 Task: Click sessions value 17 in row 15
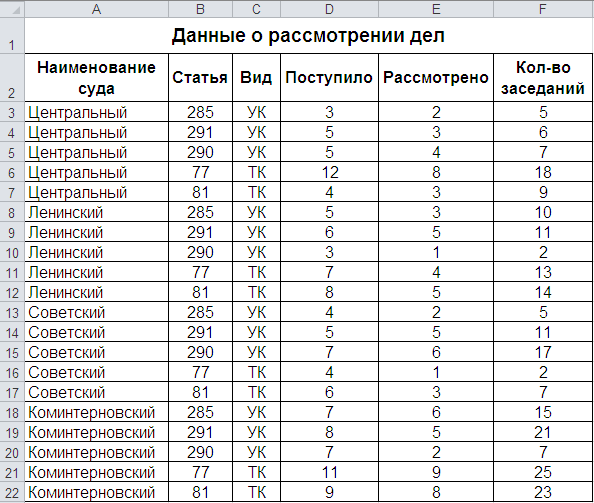(543, 352)
